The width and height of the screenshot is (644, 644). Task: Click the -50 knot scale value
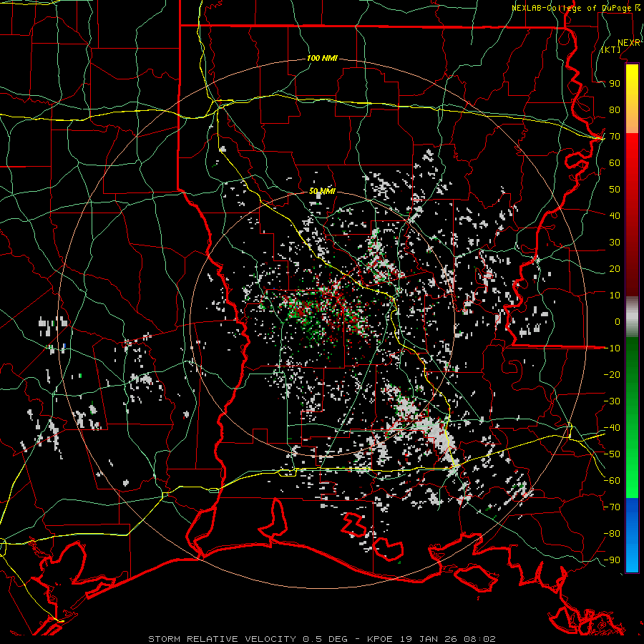[x=612, y=454]
